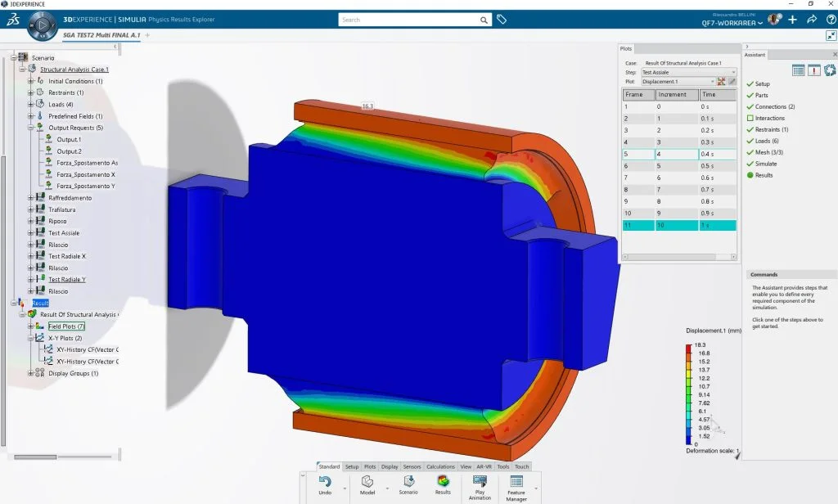Screen dimensions: 838x504
Task: Toggle the Connections (2) check step
Action: coord(750,106)
